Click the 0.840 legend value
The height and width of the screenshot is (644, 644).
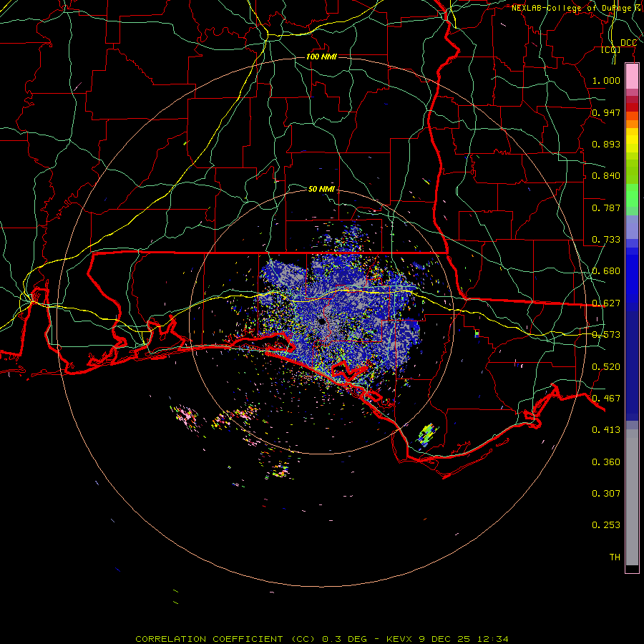[x=606, y=176]
